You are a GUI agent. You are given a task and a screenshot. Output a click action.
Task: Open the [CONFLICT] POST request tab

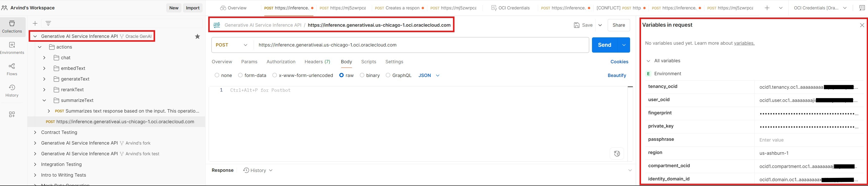621,8
